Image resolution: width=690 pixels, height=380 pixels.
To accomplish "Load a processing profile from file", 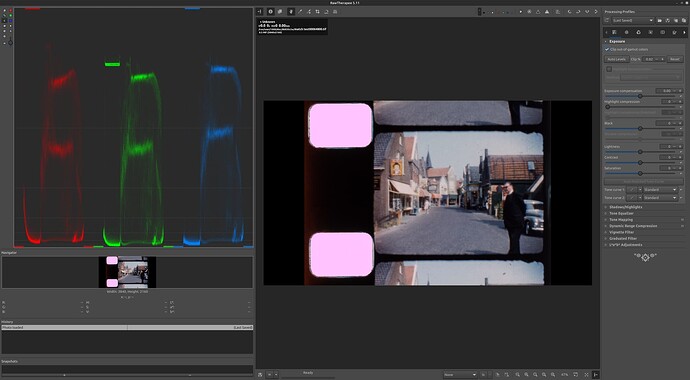I will pyautogui.click(x=660, y=21).
